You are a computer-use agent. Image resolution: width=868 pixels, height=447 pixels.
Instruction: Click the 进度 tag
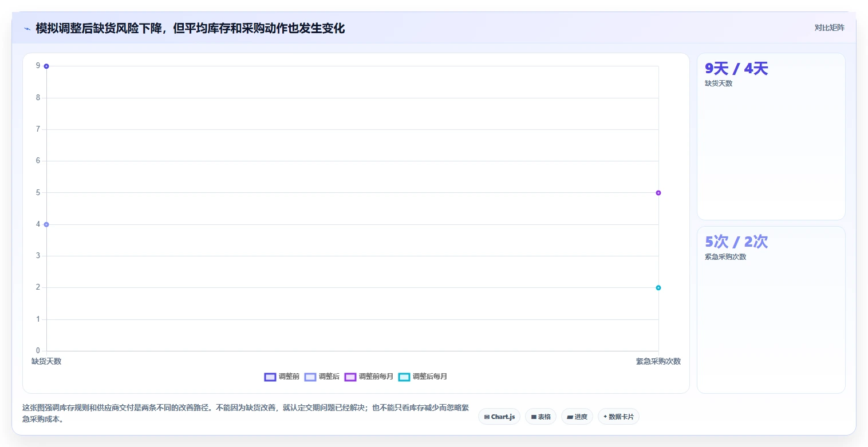point(577,417)
